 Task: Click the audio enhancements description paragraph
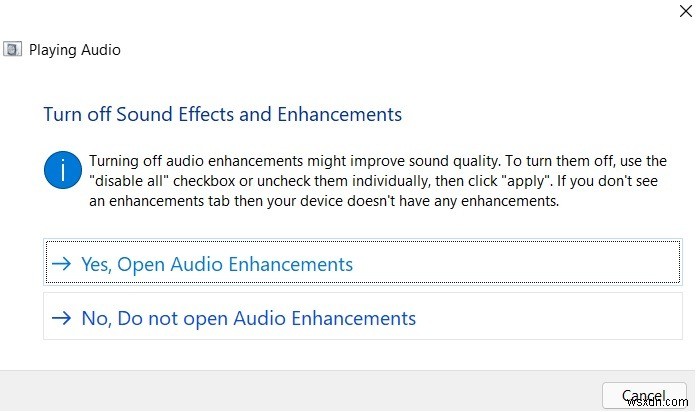tap(377, 178)
